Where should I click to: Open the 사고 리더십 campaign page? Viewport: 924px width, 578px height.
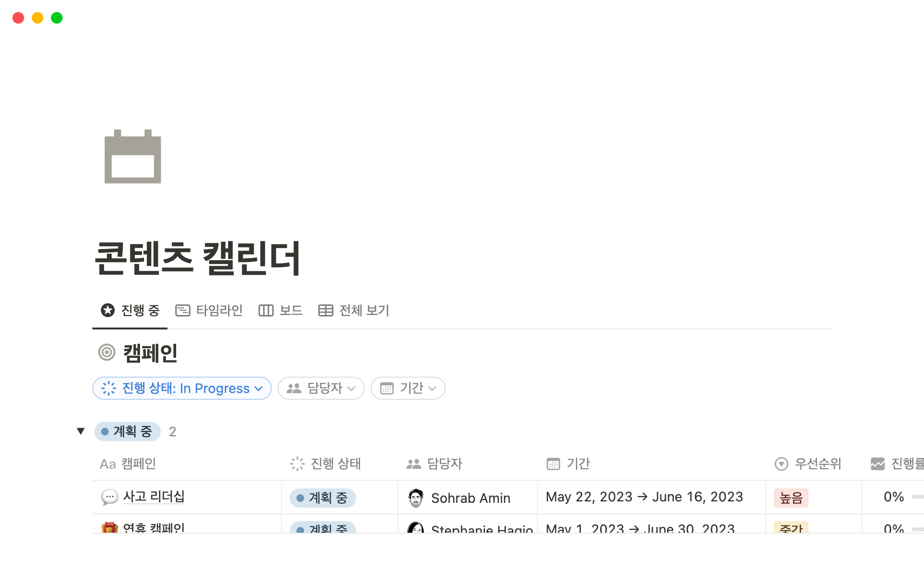tap(154, 497)
